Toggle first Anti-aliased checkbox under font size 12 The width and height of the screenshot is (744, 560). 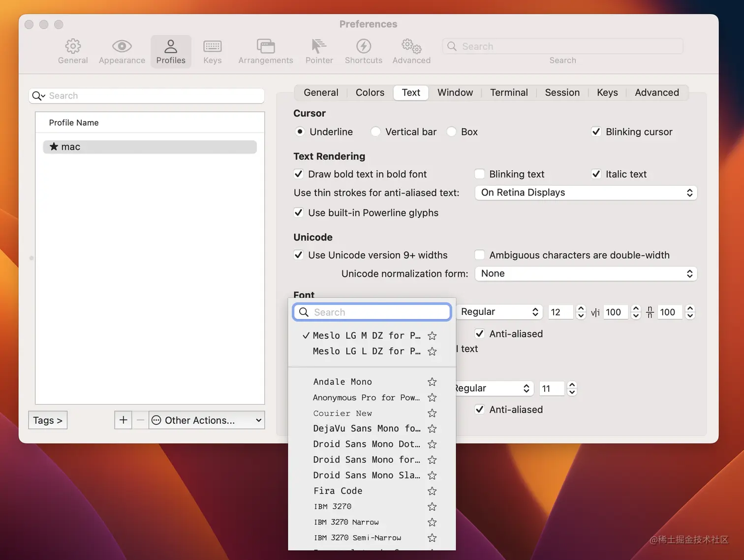[479, 334]
